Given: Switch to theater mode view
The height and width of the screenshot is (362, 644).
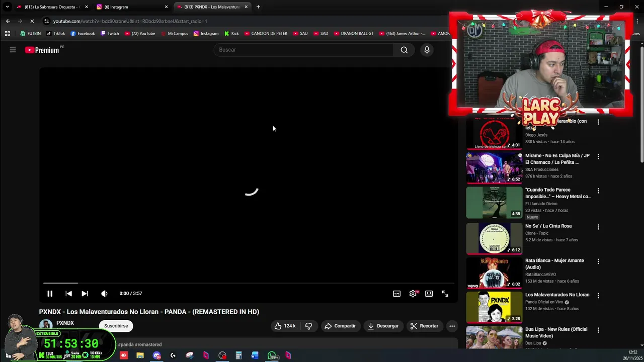Looking at the screenshot, I should point(429,294).
